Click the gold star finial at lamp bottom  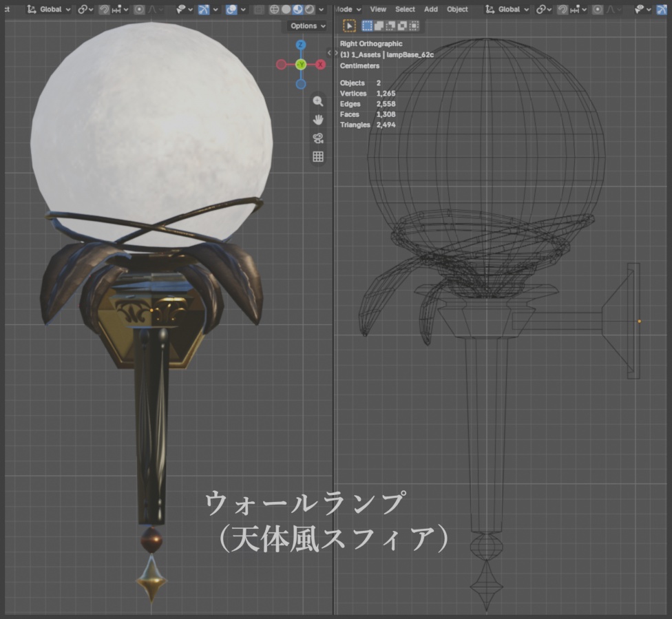pyautogui.click(x=151, y=578)
